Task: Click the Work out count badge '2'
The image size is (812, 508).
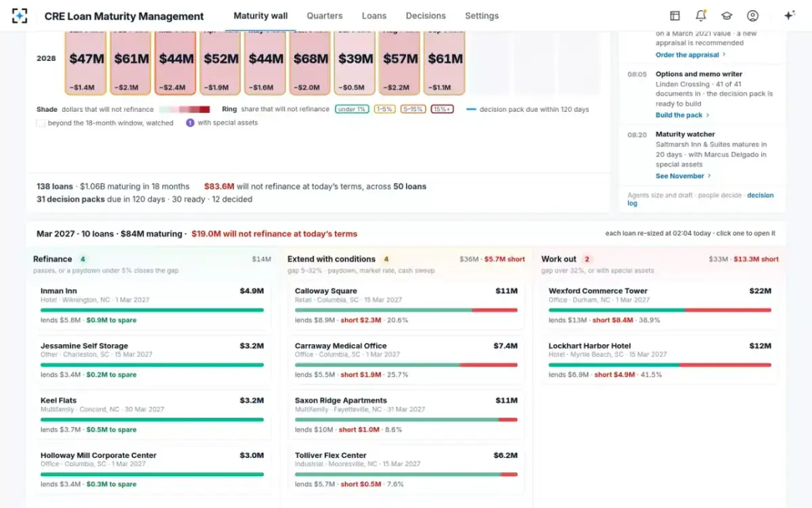Action: click(587, 259)
